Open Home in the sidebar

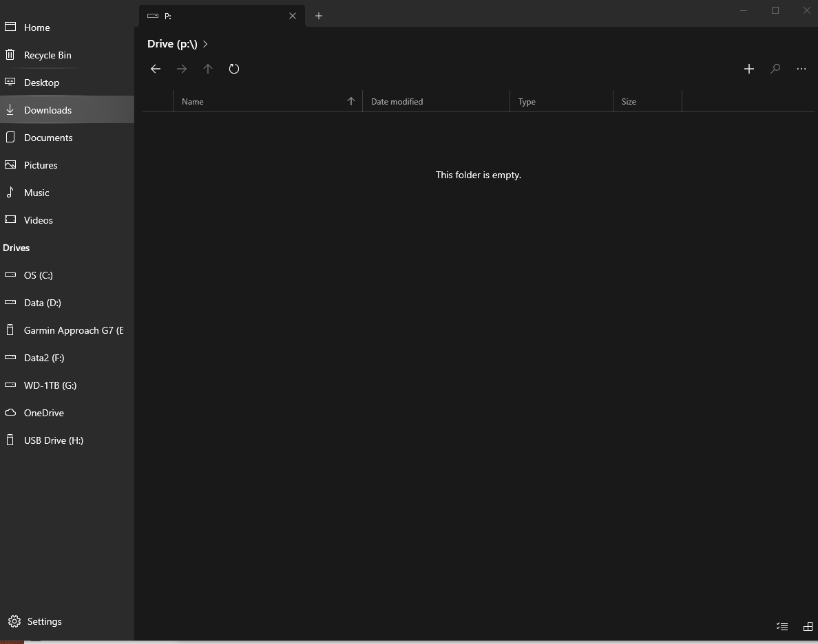67,28
